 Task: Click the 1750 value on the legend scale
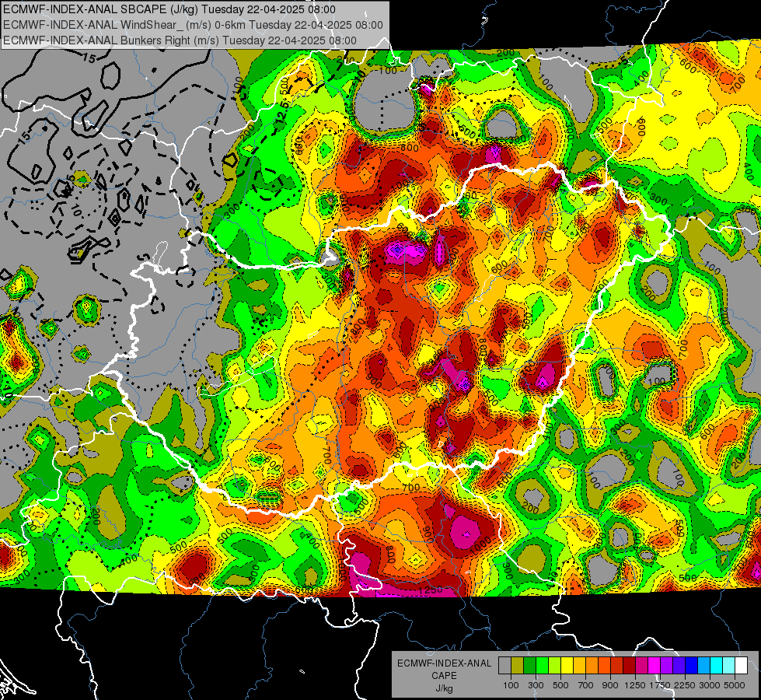coord(660,685)
